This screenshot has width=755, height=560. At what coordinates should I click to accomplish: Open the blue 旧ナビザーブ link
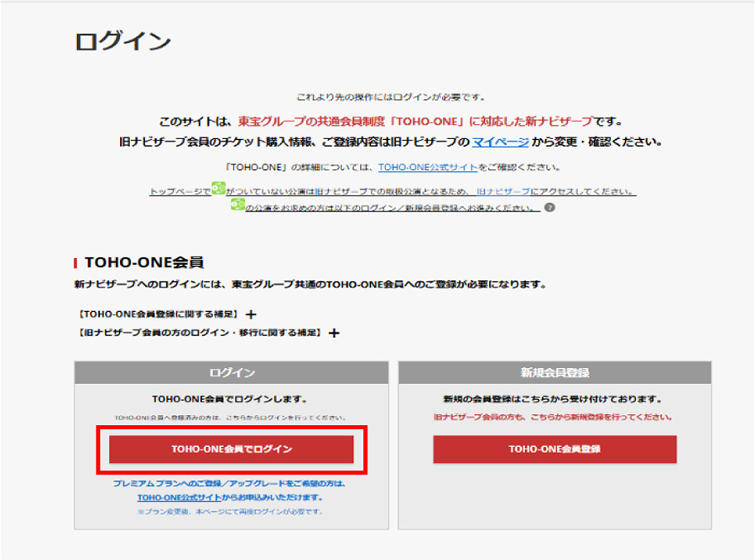502,191
